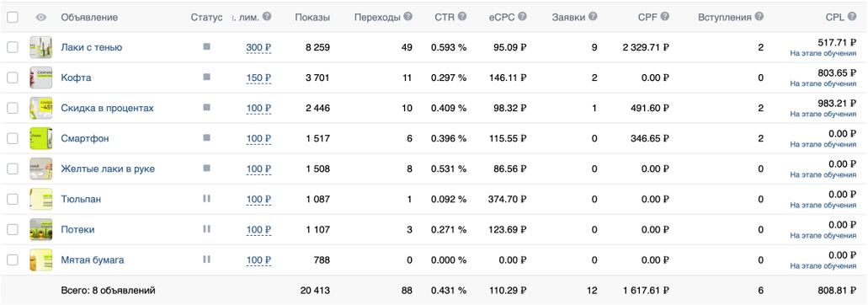Click the question mark beside eCPC
The width and height of the screenshot is (868, 305).
pyautogui.click(x=522, y=17)
